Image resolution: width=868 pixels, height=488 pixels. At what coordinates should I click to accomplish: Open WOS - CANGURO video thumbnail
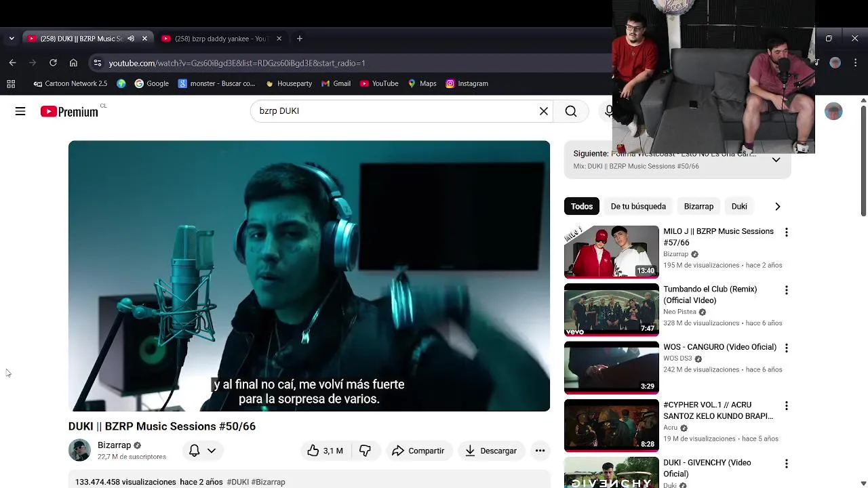point(612,367)
